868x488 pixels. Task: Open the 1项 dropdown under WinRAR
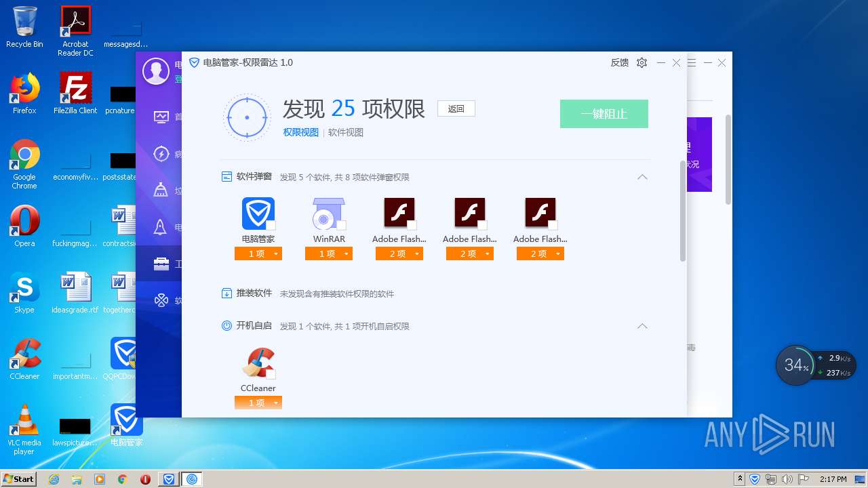[x=329, y=253]
